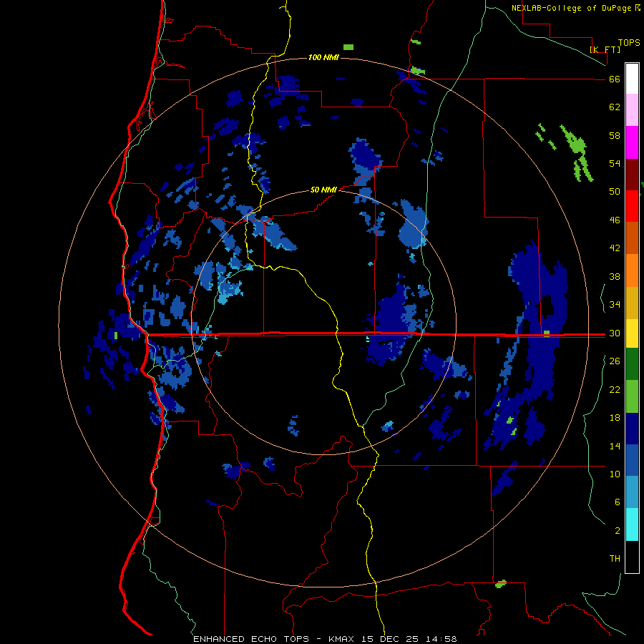Click the 66 legend value
The height and width of the screenshot is (644, 644).
tap(615, 79)
